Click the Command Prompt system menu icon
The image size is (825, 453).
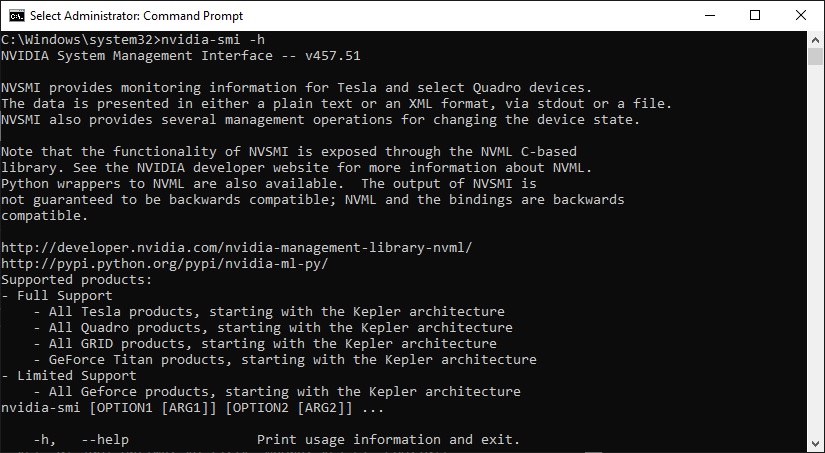tap(16, 16)
